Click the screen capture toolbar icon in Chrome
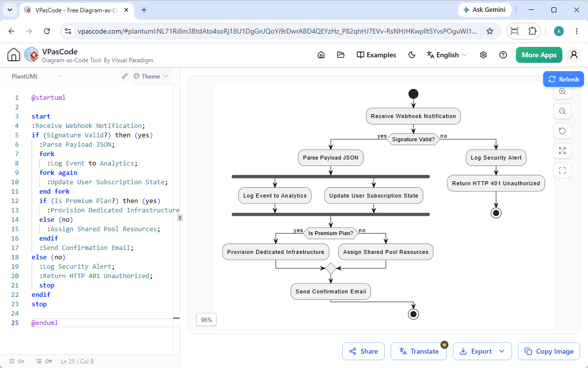The width and height of the screenshot is (588, 368). (x=514, y=31)
